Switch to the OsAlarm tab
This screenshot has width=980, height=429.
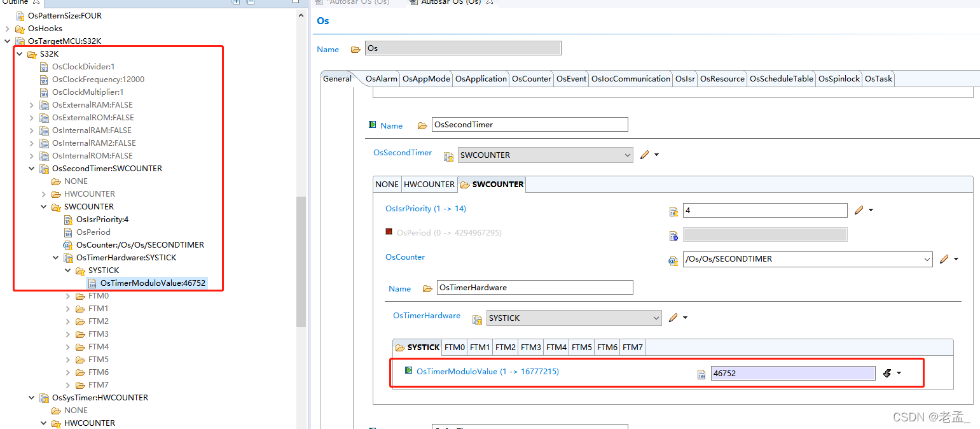pyautogui.click(x=382, y=79)
